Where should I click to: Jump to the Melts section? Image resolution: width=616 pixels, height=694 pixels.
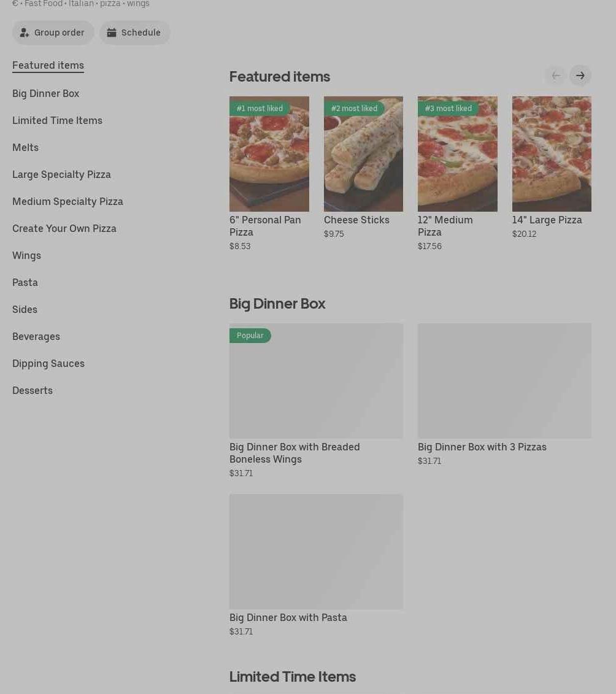[x=25, y=147]
